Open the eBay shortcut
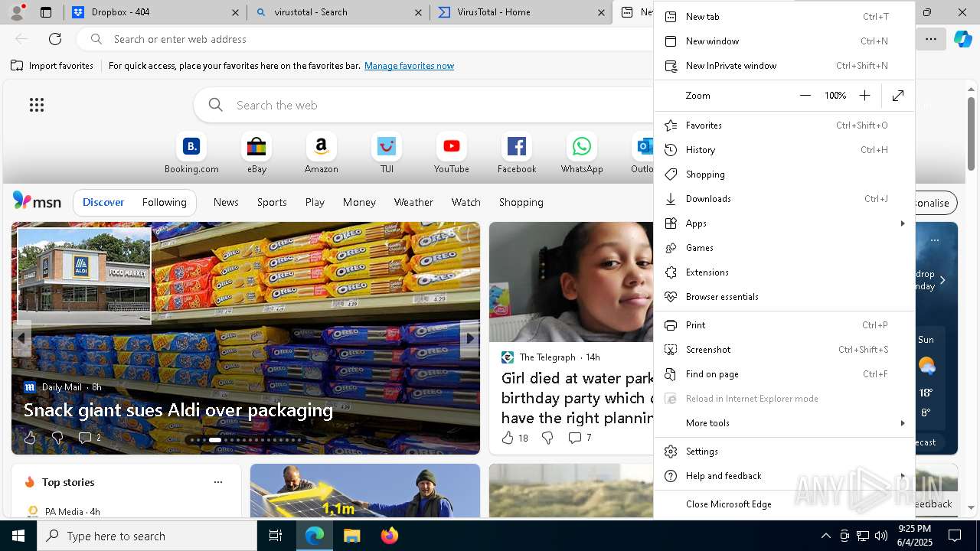980x551 pixels. [x=256, y=154]
